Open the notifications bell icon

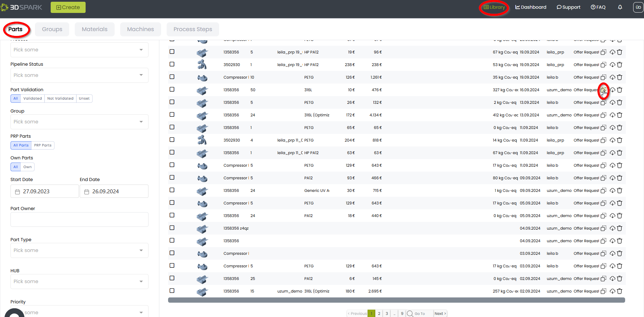(620, 7)
